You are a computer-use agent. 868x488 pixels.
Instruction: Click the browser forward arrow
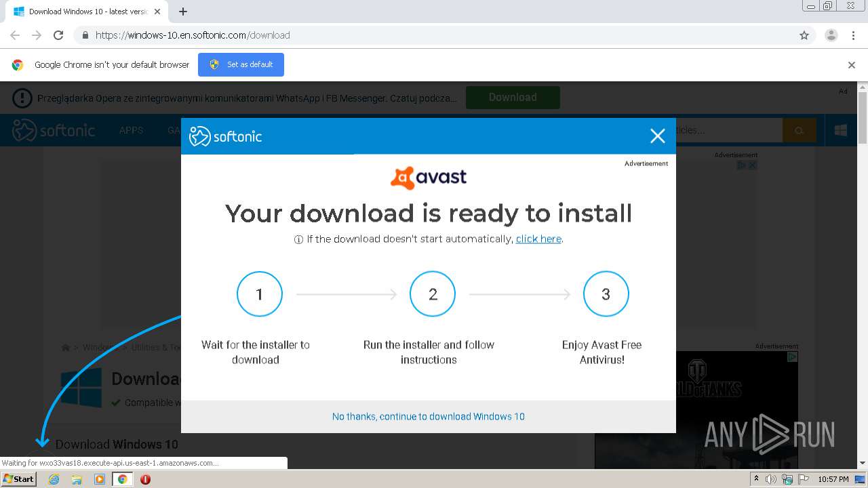37,35
